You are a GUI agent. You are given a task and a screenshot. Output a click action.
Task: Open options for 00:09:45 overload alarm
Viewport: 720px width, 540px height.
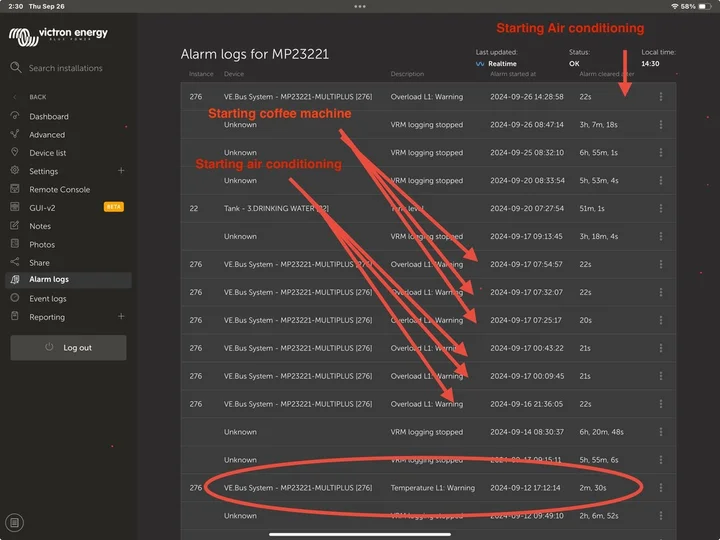(x=661, y=376)
